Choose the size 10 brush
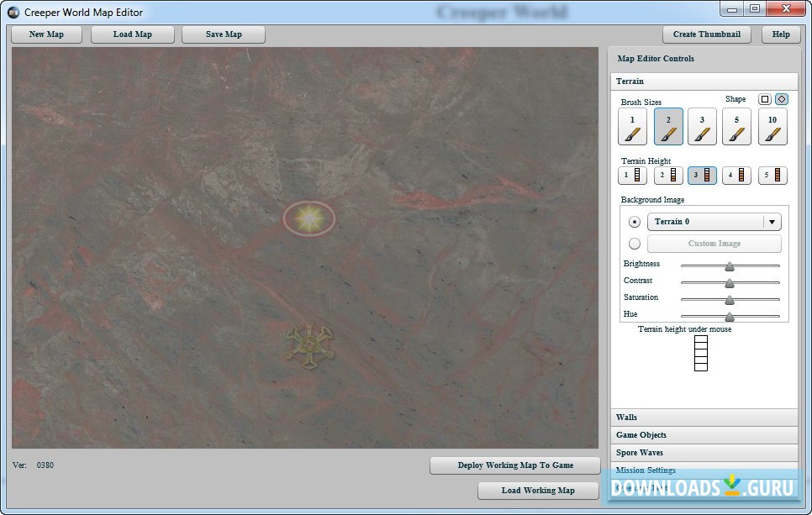 [772, 127]
